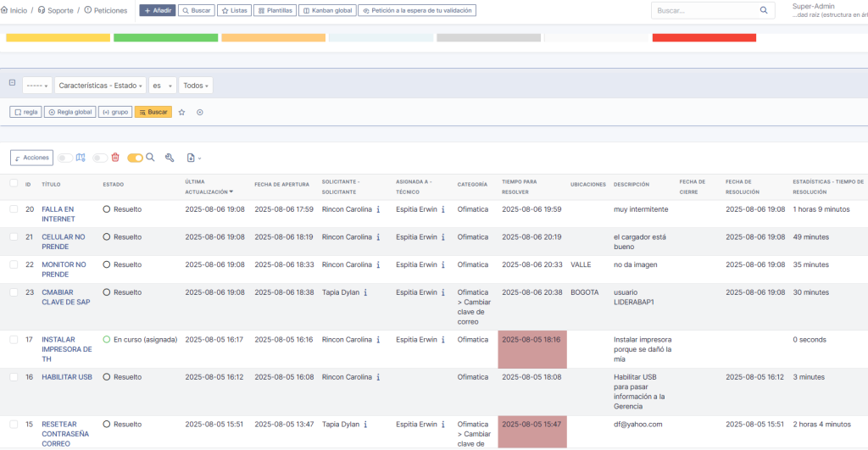This screenshot has width=868, height=450.
Task: Click info icon beside Espitia Erwin in row 17
Action: point(443,340)
